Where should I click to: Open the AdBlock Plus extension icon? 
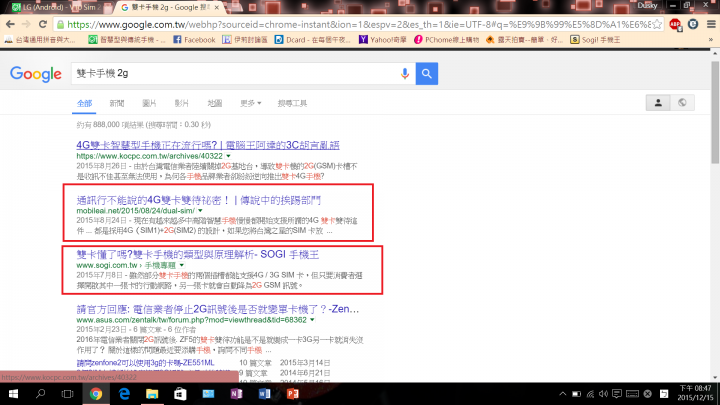675,24
